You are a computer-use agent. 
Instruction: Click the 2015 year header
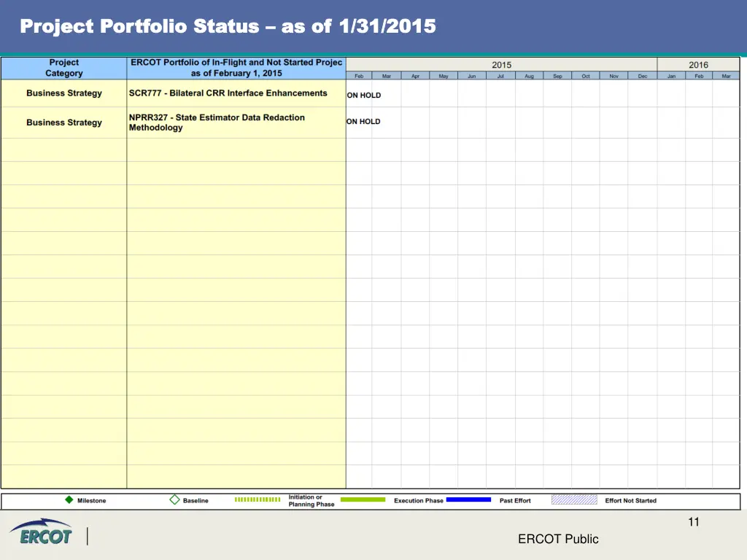click(502, 65)
